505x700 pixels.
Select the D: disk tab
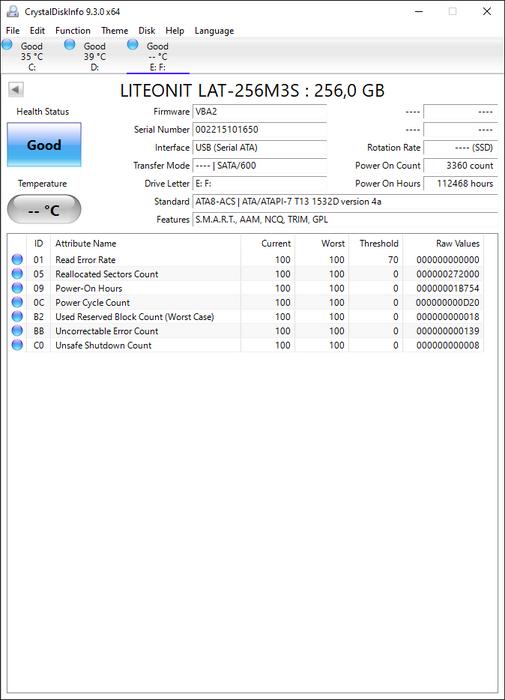tap(95, 56)
